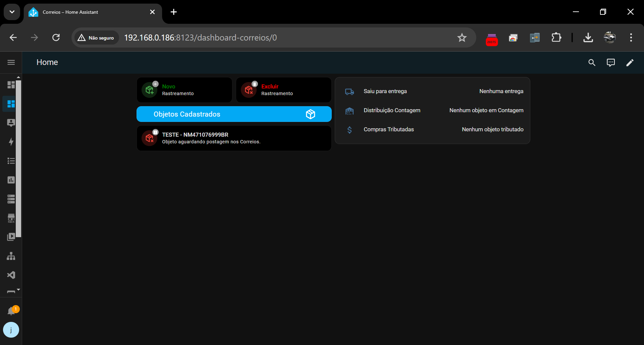
Task: Open the Energy lightning bolt panel
Action: point(11,142)
